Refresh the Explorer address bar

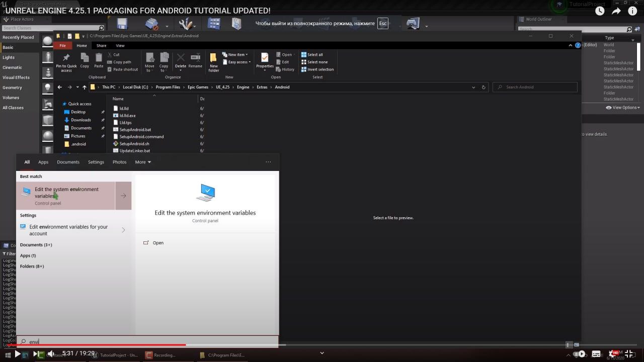(484, 87)
